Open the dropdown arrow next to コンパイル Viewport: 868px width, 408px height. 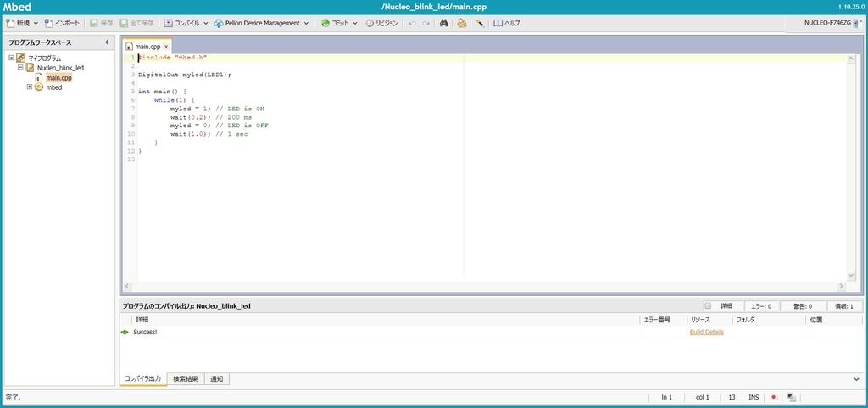(x=205, y=23)
